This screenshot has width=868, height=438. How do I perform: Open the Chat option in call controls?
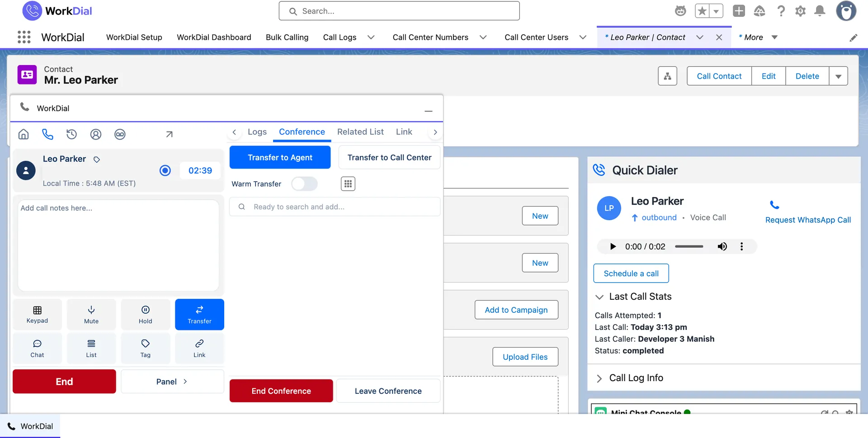click(37, 349)
